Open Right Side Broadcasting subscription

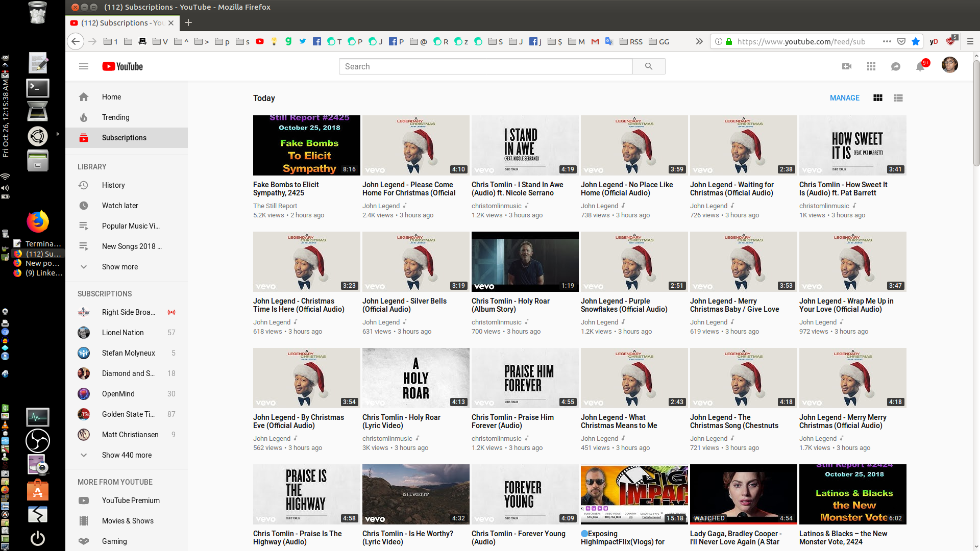(127, 312)
